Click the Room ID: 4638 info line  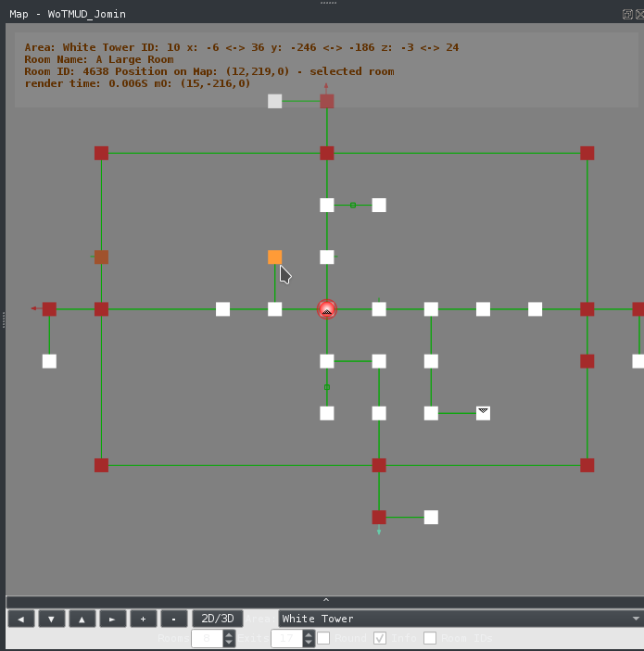pyautogui.click(x=209, y=71)
